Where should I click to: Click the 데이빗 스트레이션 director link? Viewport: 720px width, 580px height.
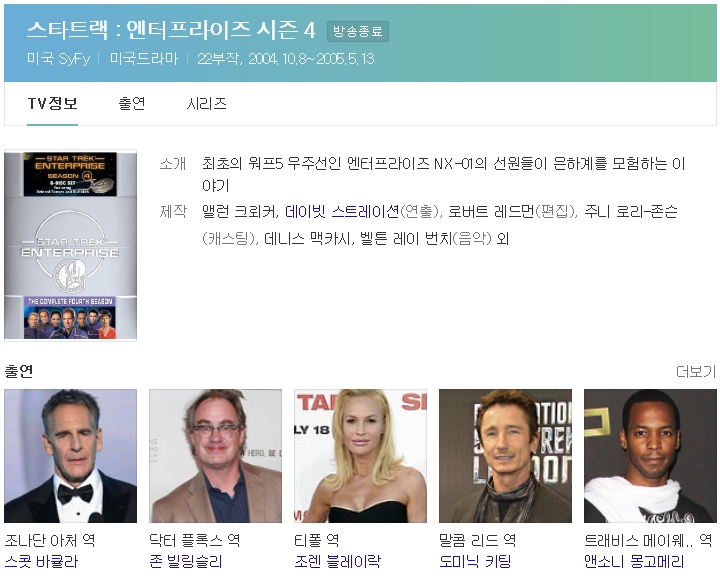pyautogui.click(x=341, y=212)
